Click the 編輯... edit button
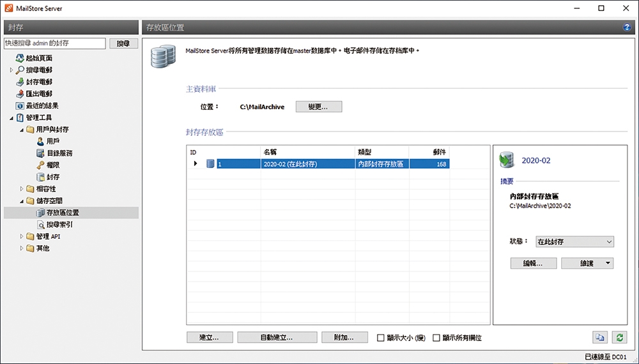Viewport: 639px width, 364px height. (x=534, y=264)
